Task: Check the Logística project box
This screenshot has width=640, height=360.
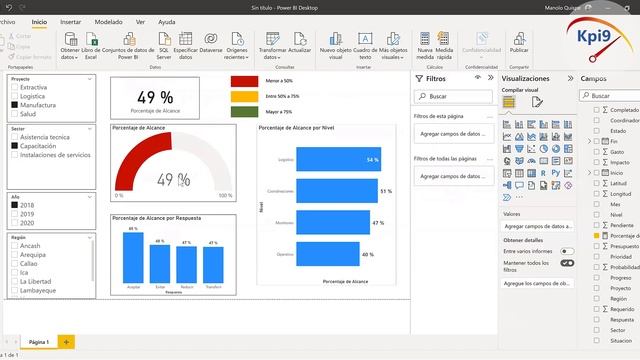Action: click(x=15, y=96)
